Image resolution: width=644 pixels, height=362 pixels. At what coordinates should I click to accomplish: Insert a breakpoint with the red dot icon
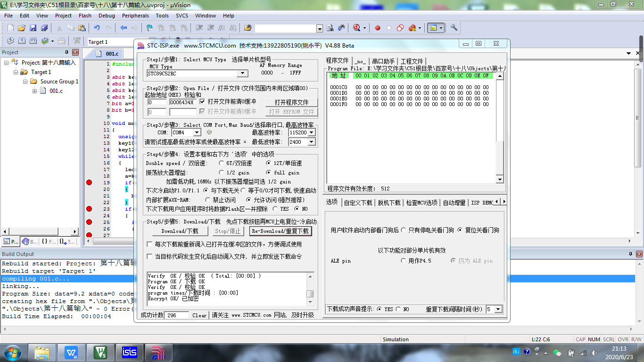pos(378,28)
